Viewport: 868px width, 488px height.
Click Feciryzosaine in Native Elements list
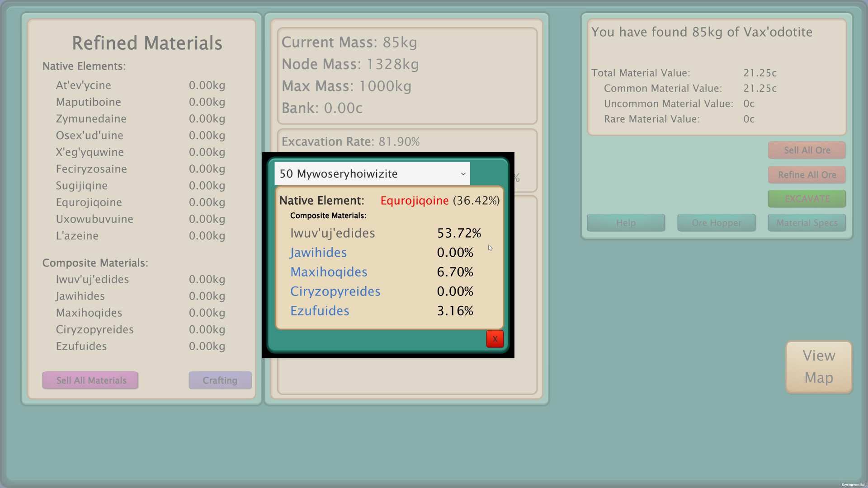91,169
